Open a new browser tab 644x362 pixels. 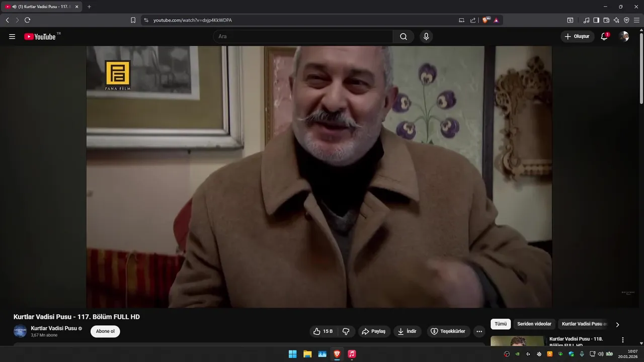click(x=89, y=7)
